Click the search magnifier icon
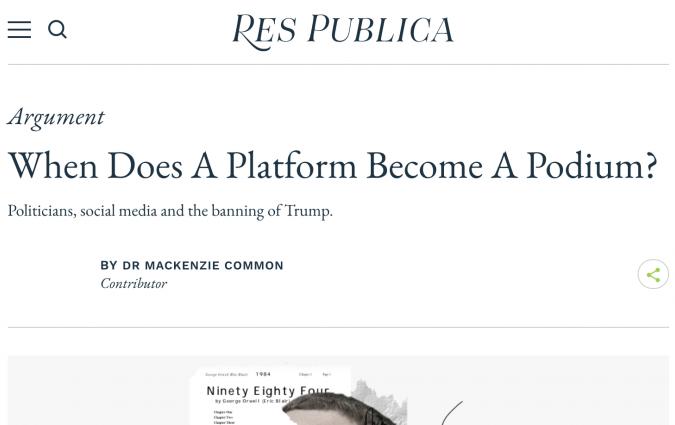This screenshot has height=425, width=675. 58,30
